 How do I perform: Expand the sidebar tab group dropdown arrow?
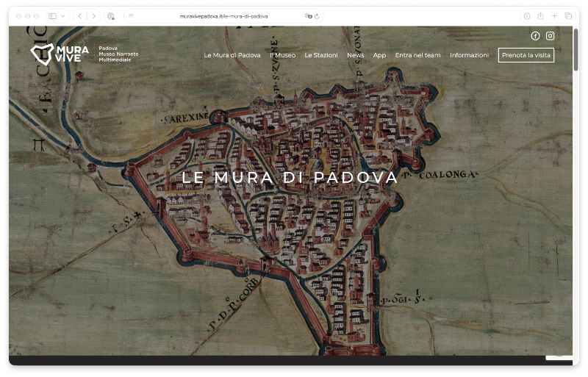pyautogui.click(x=62, y=16)
